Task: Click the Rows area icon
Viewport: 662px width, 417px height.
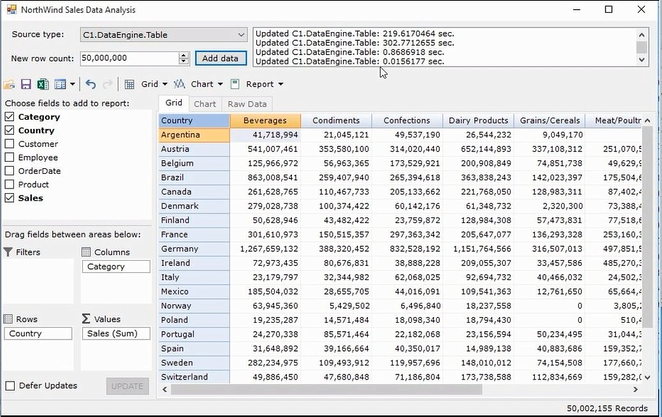Action: 8,319
